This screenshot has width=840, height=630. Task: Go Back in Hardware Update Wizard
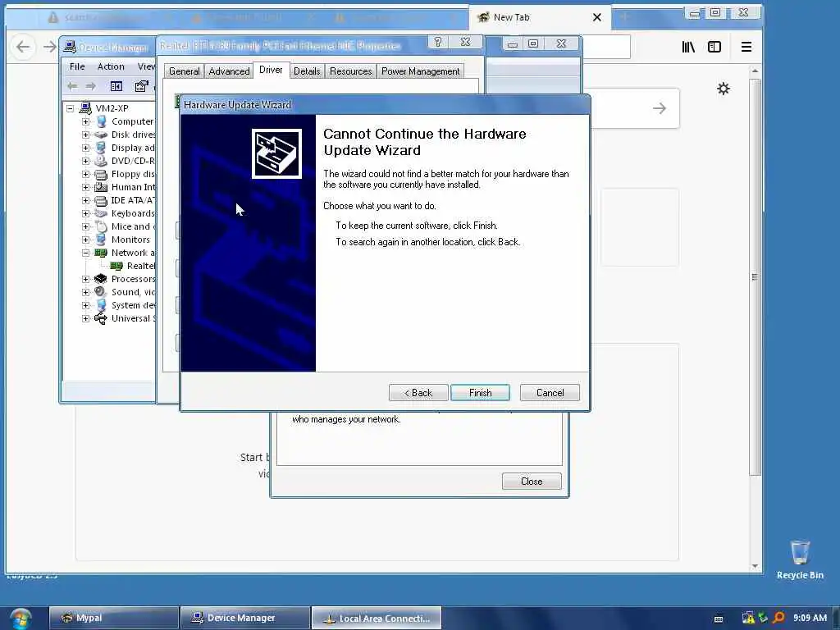click(418, 393)
